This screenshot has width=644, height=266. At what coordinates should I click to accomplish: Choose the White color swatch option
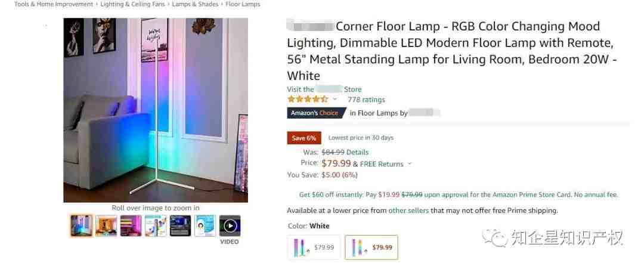click(371, 247)
